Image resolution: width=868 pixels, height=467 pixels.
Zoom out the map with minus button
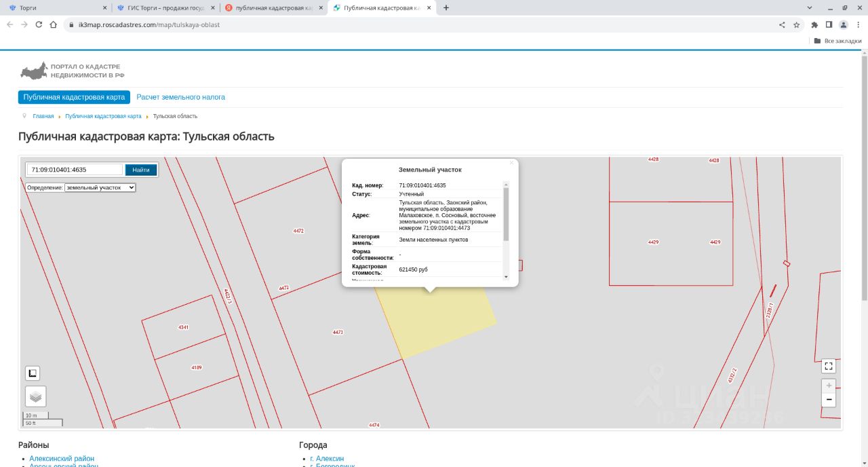pyautogui.click(x=829, y=400)
